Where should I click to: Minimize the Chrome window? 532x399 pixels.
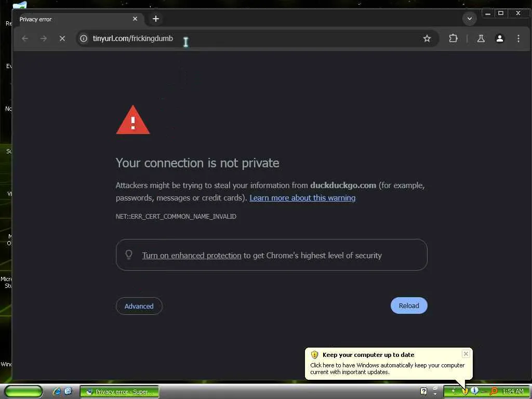(x=488, y=14)
